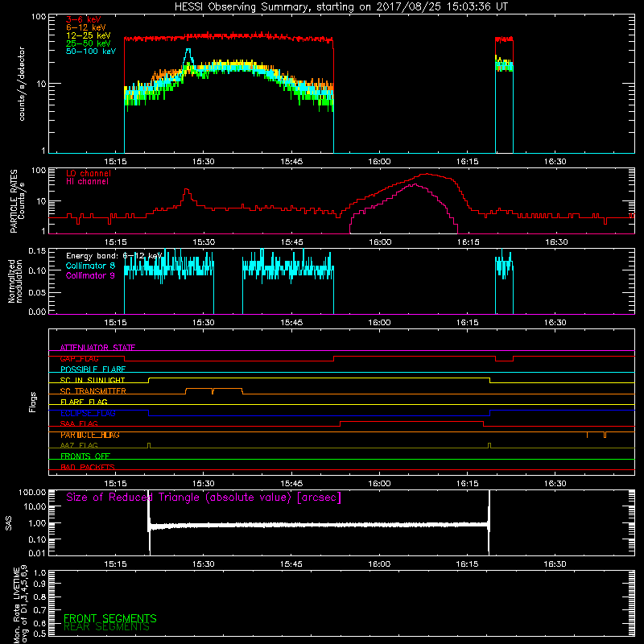Click the cyan 50-100 keV spike peak
The width and height of the screenshot is (644, 644).
pos(188,50)
